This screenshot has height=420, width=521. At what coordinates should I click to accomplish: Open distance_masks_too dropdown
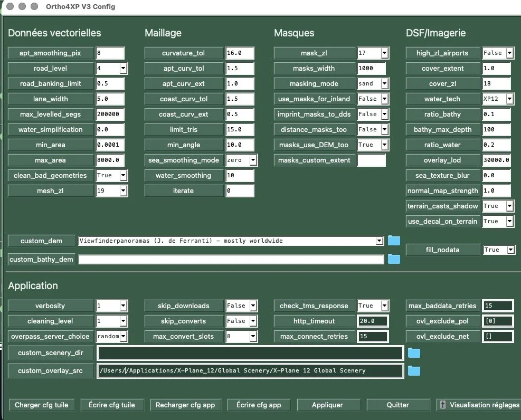click(x=384, y=129)
